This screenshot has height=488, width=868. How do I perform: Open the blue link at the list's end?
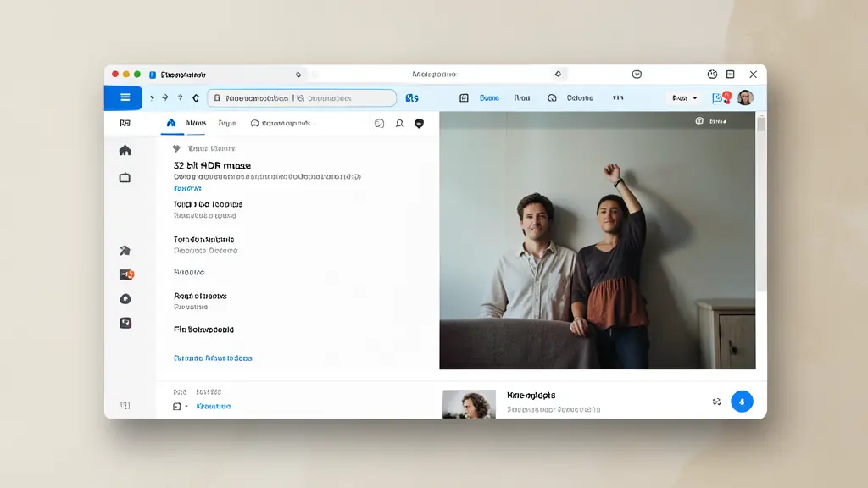[x=213, y=358]
